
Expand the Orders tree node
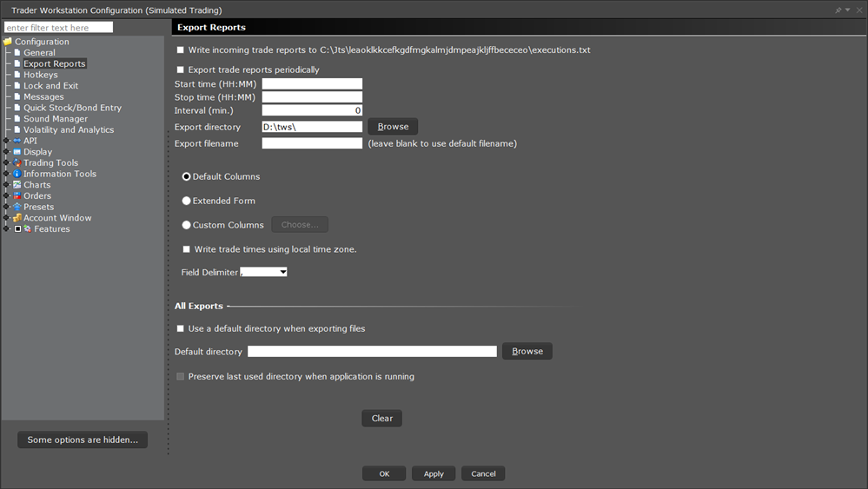(7, 195)
